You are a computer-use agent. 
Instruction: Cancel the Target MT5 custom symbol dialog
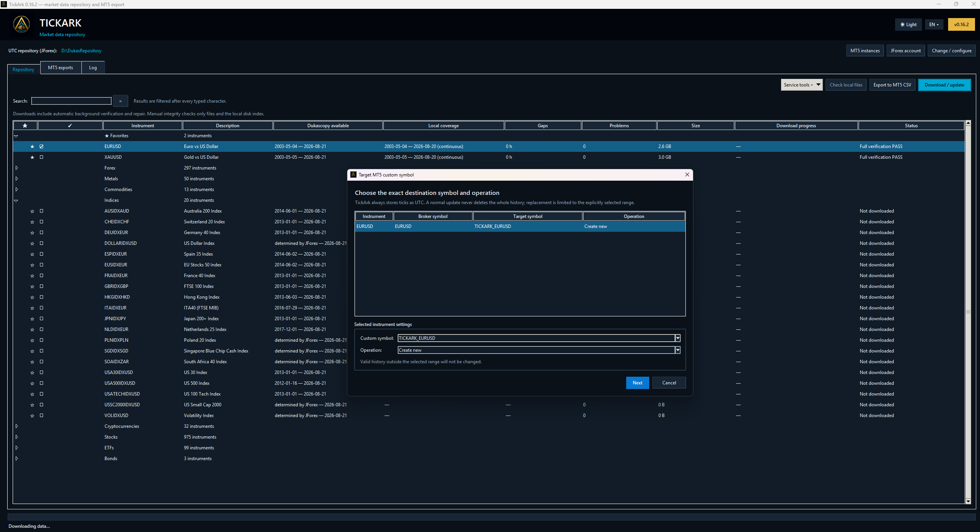[x=669, y=383]
